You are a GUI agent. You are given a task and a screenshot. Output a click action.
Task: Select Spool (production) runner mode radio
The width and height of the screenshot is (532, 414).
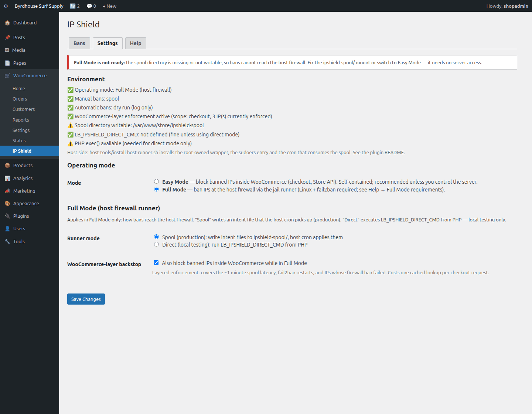point(157,237)
